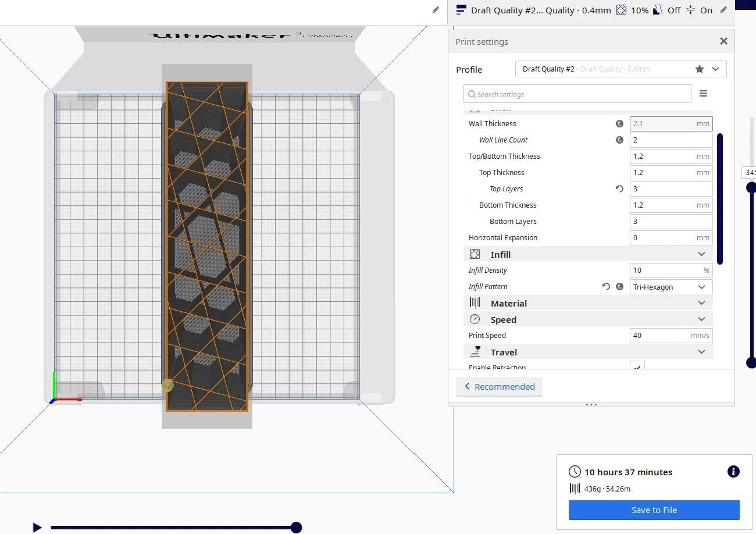Switch back to Recommended settings
This screenshot has width=756, height=534.
pyautogui.click(x=499, y=387)
